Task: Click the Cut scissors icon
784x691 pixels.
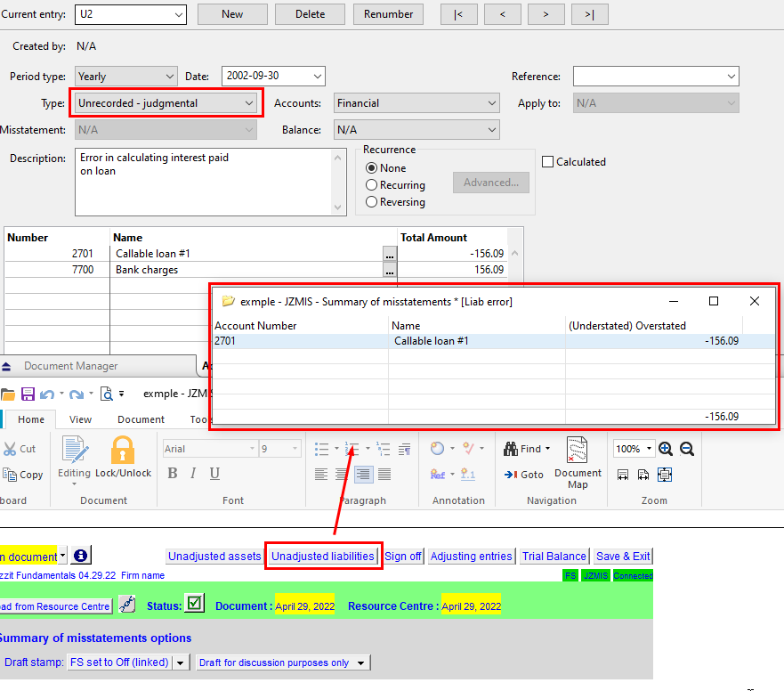Action: [x=10, y=449]
